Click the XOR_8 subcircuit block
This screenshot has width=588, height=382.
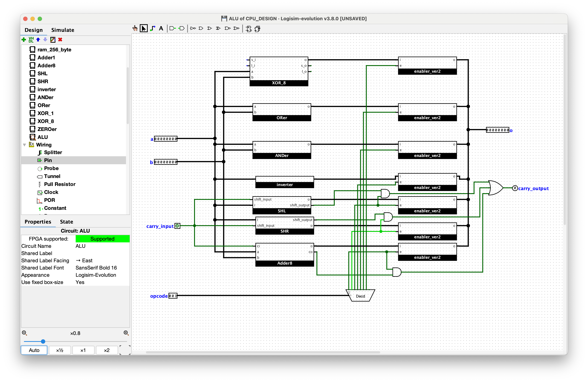click(279, 71)
